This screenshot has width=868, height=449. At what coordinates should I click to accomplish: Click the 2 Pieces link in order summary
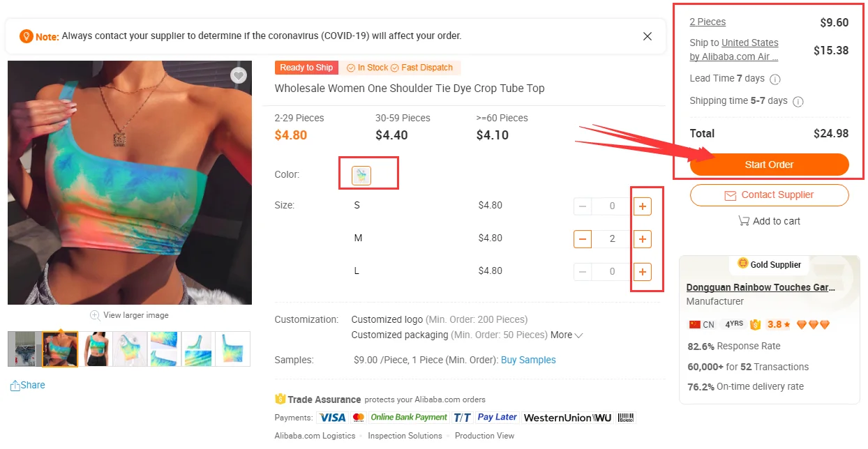[708, 22]
